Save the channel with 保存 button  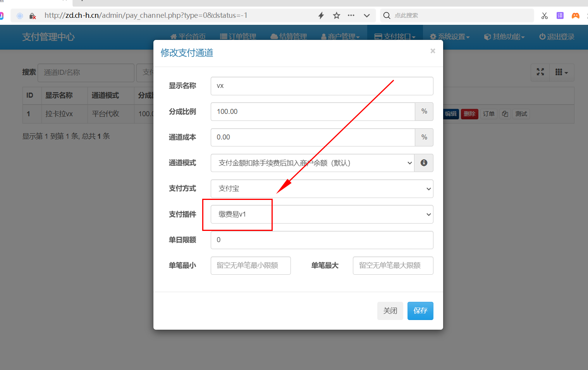420,311
